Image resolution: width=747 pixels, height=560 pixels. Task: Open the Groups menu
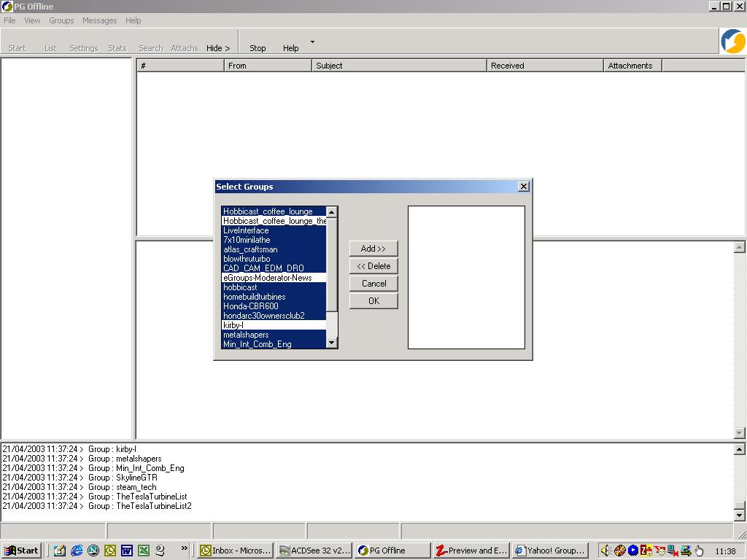coord(61,20)
